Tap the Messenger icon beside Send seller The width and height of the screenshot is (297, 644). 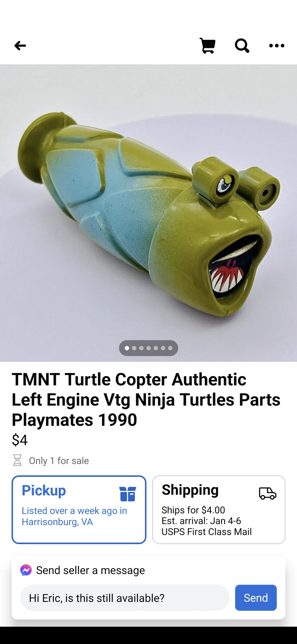[26, 570]
